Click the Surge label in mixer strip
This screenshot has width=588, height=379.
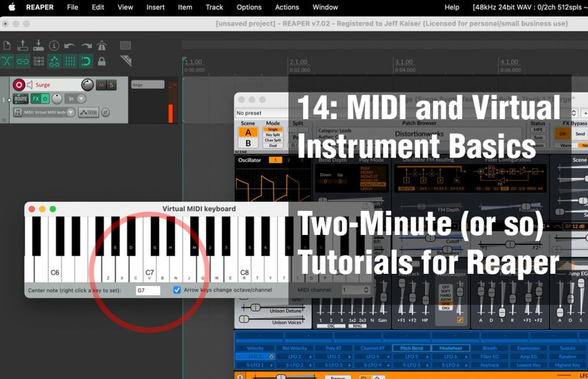148,85
